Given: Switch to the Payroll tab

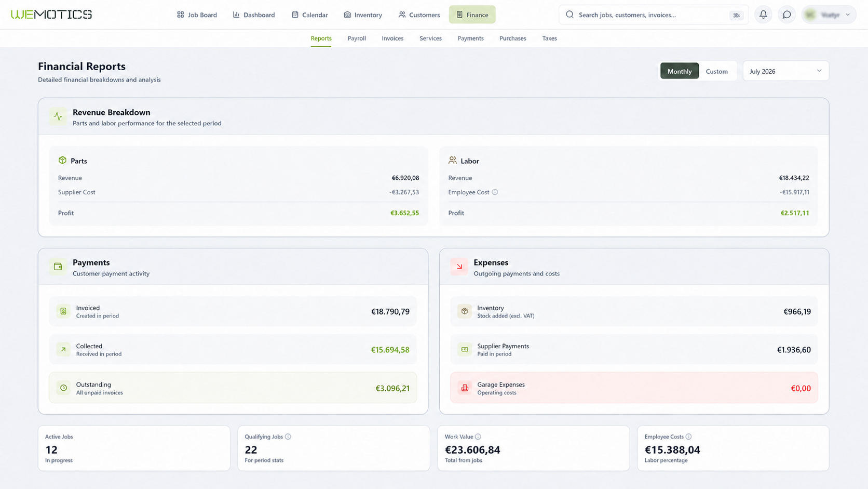Looking at the screenshot, I should (x=357, y=38).
